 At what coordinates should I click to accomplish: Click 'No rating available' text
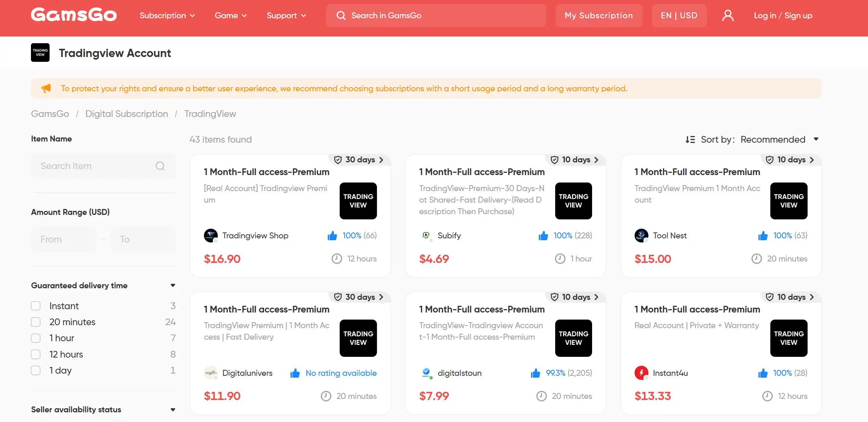tap(341, 373)
